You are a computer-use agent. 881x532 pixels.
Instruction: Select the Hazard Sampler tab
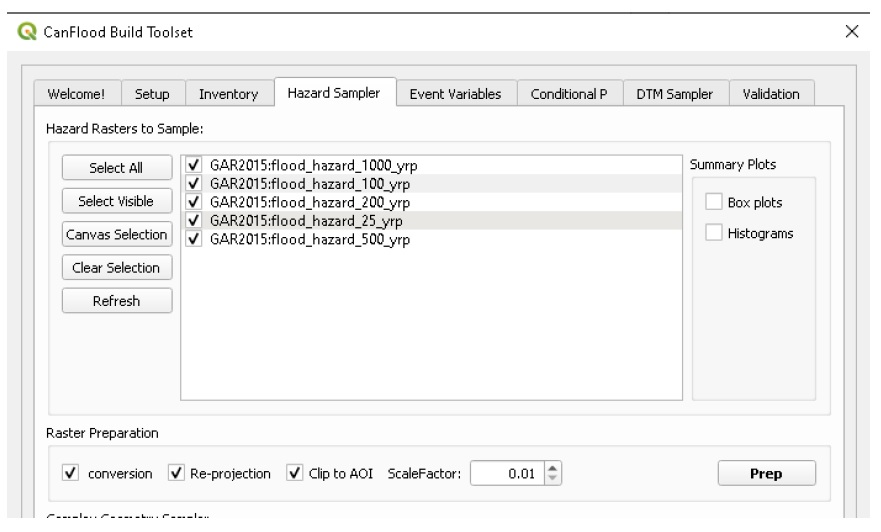(334, 93)
